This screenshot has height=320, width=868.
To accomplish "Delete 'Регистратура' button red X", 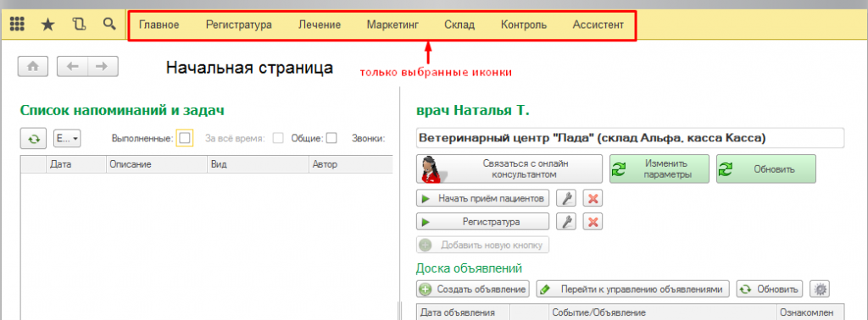I will tap(593, 222).
